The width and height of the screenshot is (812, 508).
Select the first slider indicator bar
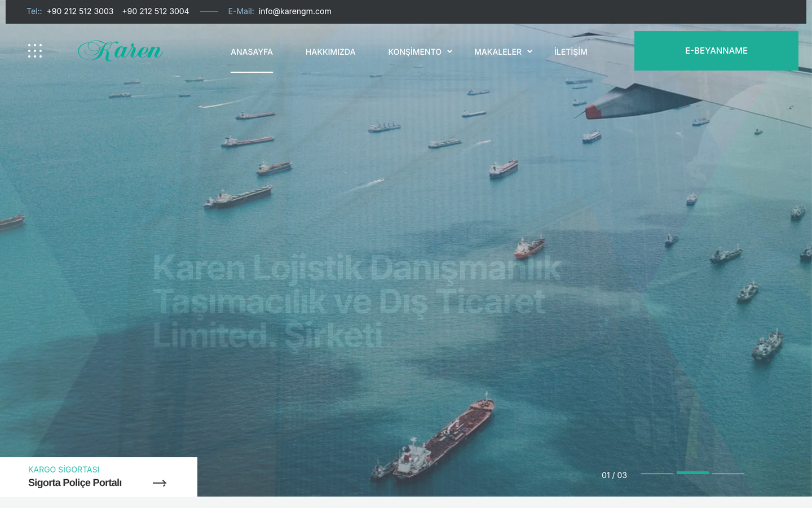click(x=657, y=474)
